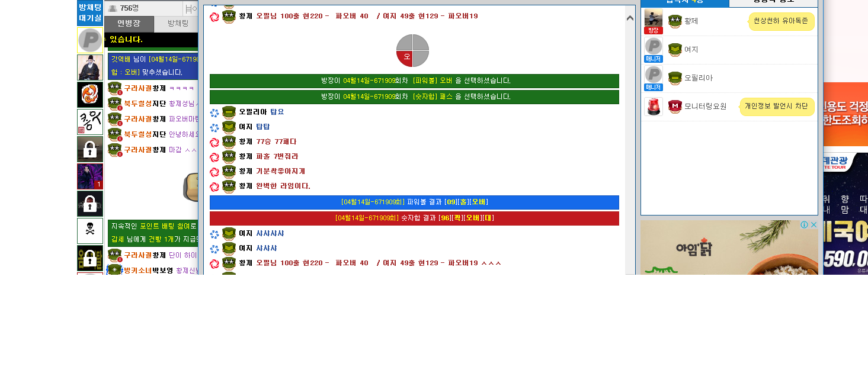Click the green [숫자합] 패스 pick notice

point(414,97)
